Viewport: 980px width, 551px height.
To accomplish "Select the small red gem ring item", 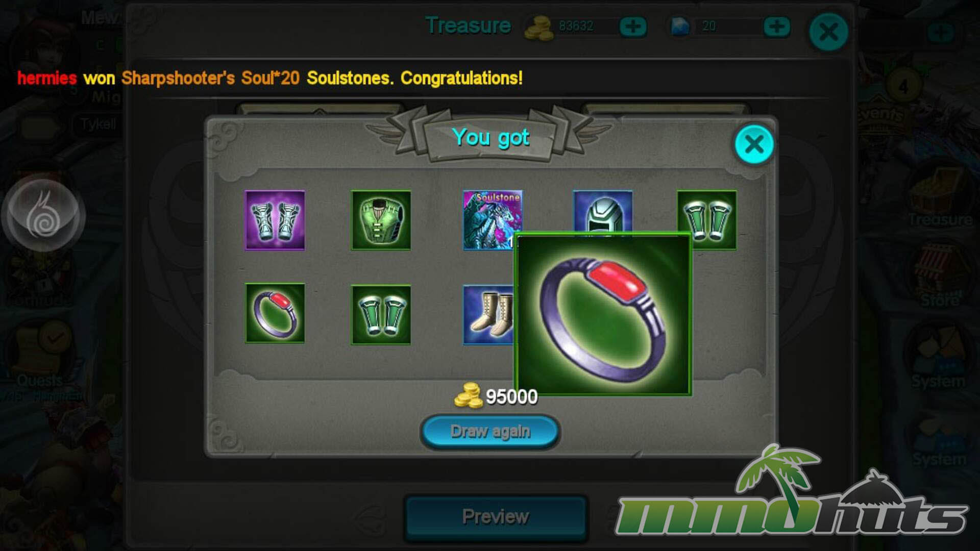I will coord(275,313).
